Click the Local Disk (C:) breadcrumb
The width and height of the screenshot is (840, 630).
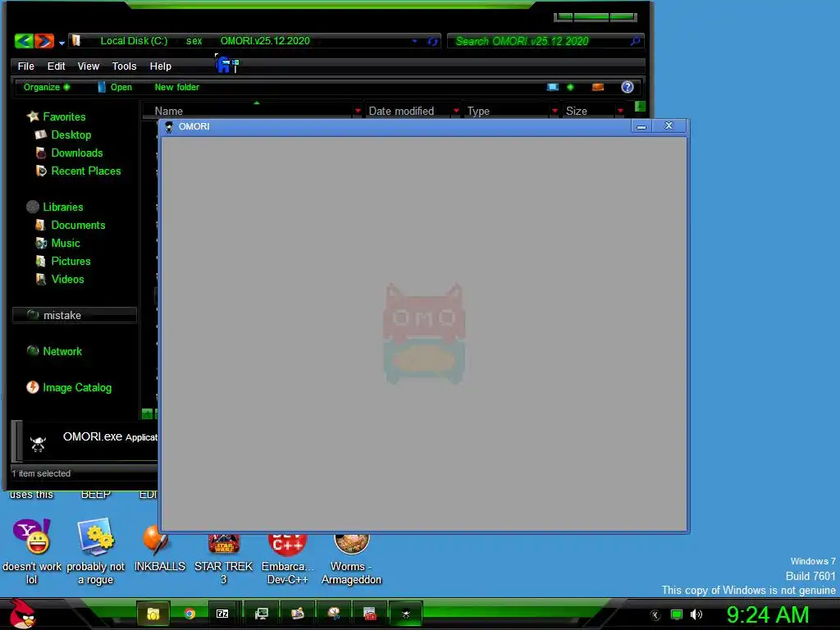point(134,41)
